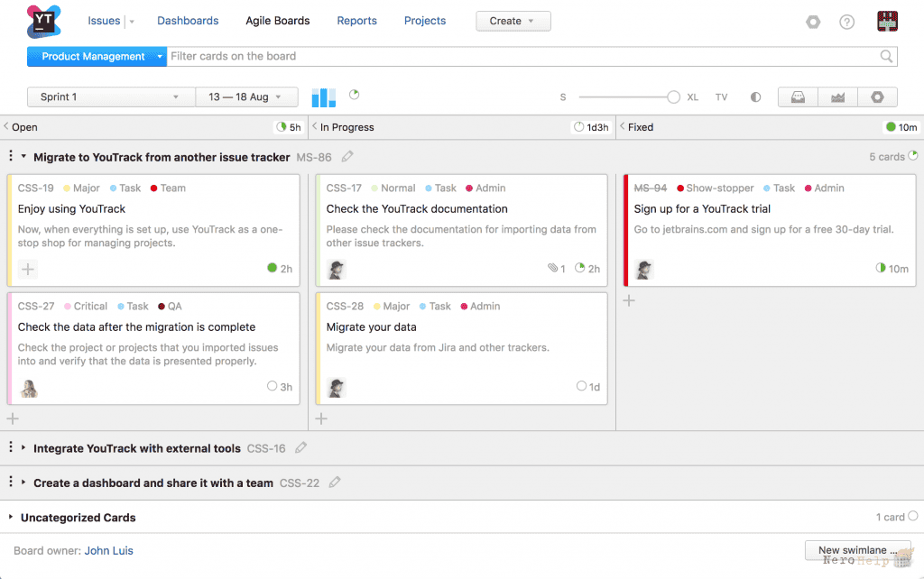Set card size to XL

(x=692, y=97)
